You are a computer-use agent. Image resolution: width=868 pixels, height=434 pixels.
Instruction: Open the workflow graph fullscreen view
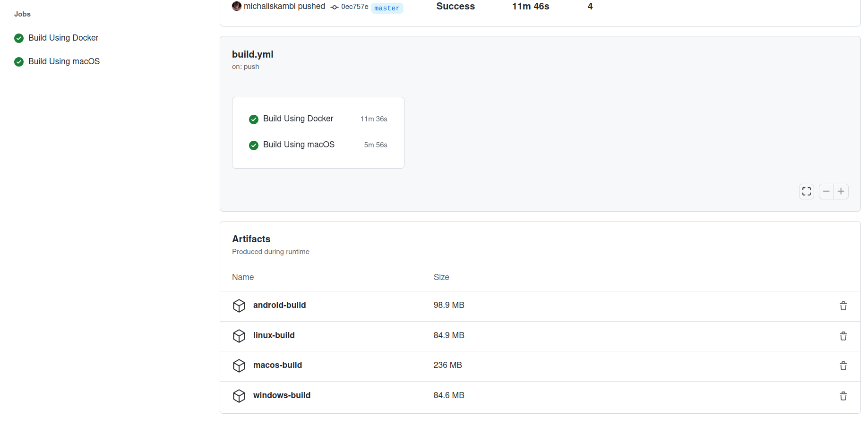[x=807, y=191]
